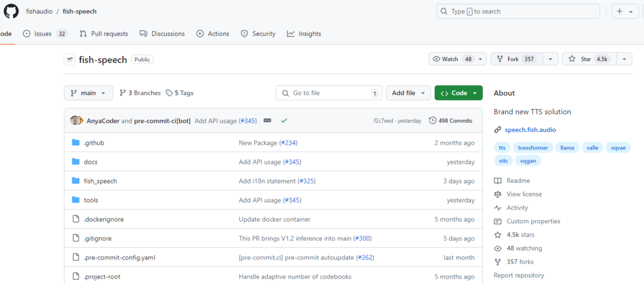Screen dimensions: 644x284
Task: Open the main branch dropdown
Action: tap(88, 93)
